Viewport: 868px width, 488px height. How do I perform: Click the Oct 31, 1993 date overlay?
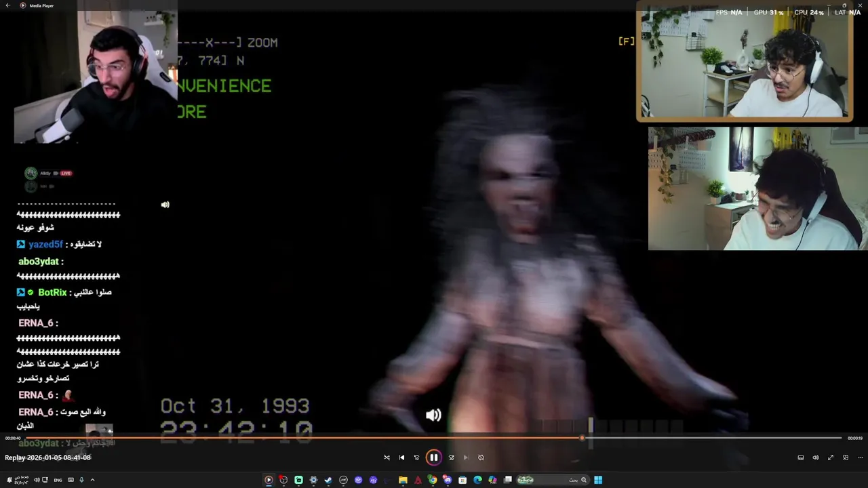(x=235, y=406)
